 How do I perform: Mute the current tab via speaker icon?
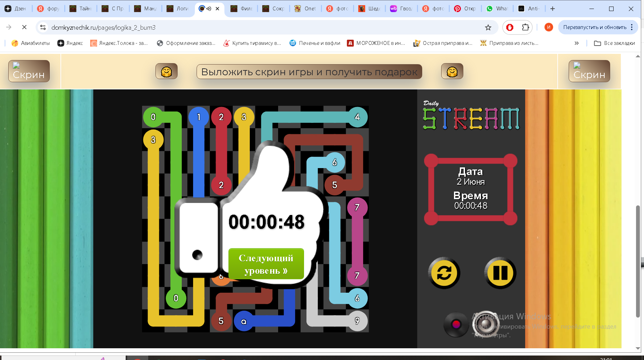[209, 9]
